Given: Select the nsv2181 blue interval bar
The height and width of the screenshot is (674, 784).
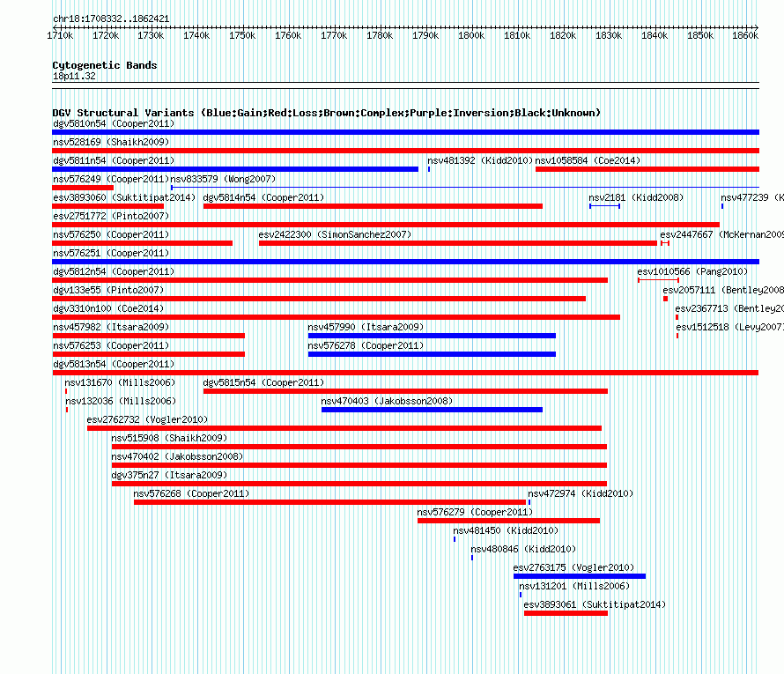Looking at the screenshot, I should tap(605, 206).
